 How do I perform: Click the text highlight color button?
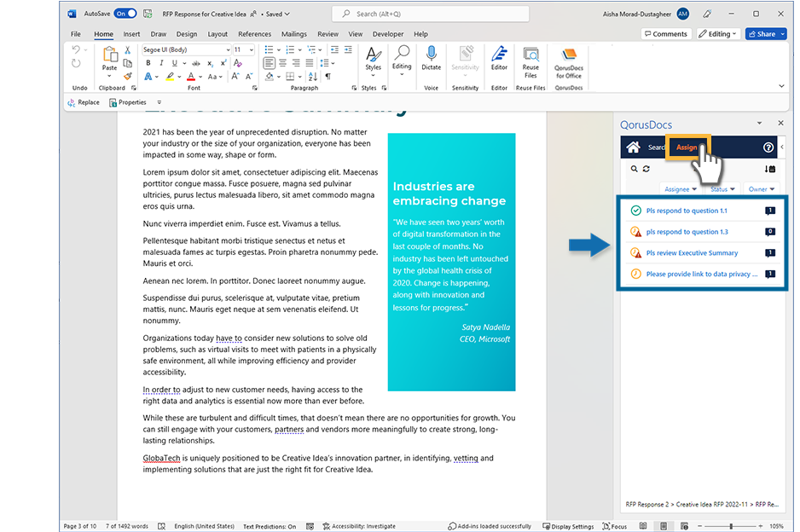pyautogui.click(x=170, y=77)
